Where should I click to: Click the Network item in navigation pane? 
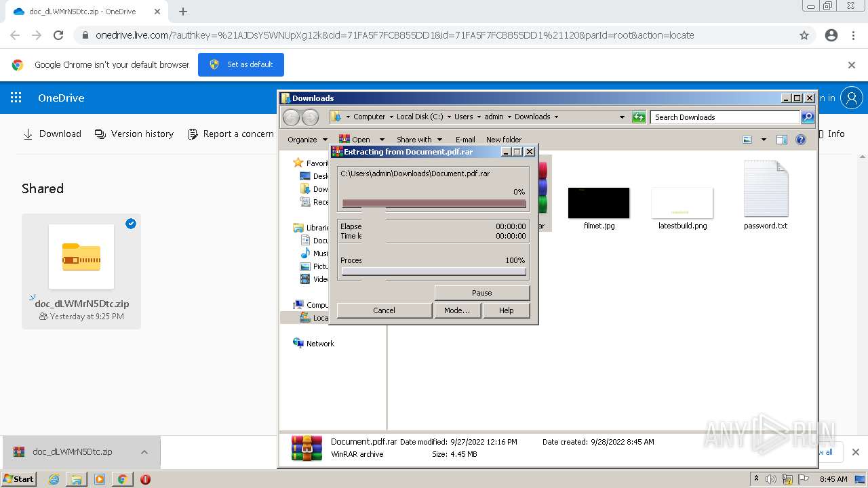point(320,344)
